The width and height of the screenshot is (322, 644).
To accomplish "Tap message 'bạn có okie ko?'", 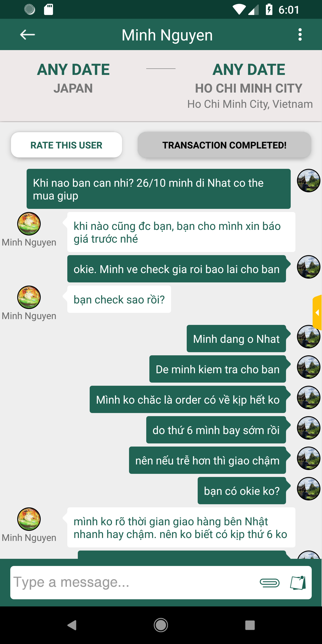I will click(x=242, y=491).
